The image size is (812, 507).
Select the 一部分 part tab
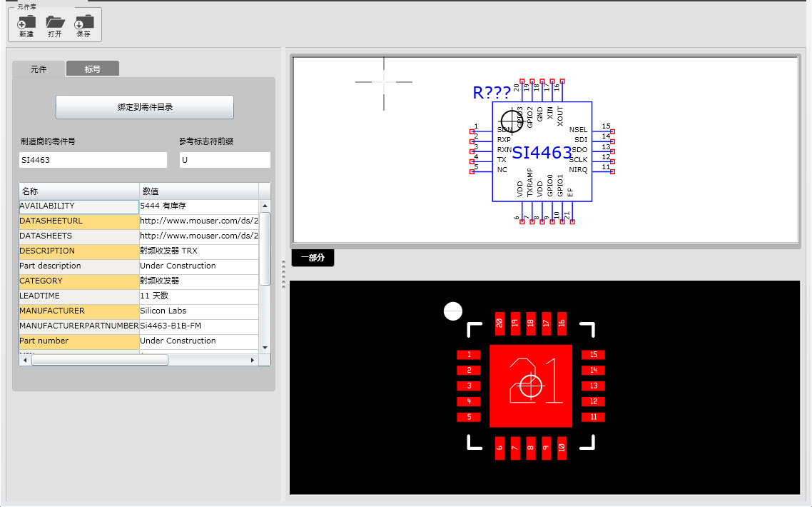(x=313, y=258)
